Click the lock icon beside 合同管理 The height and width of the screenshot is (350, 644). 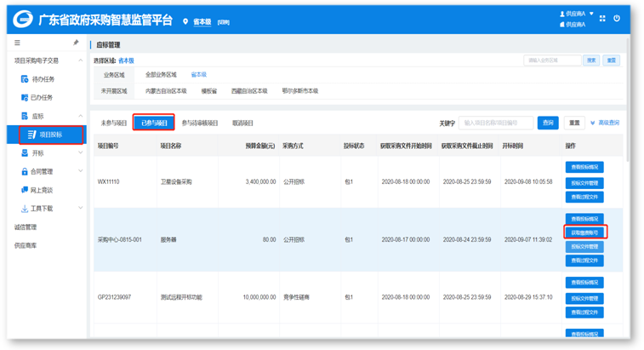[x=25, y=171]
